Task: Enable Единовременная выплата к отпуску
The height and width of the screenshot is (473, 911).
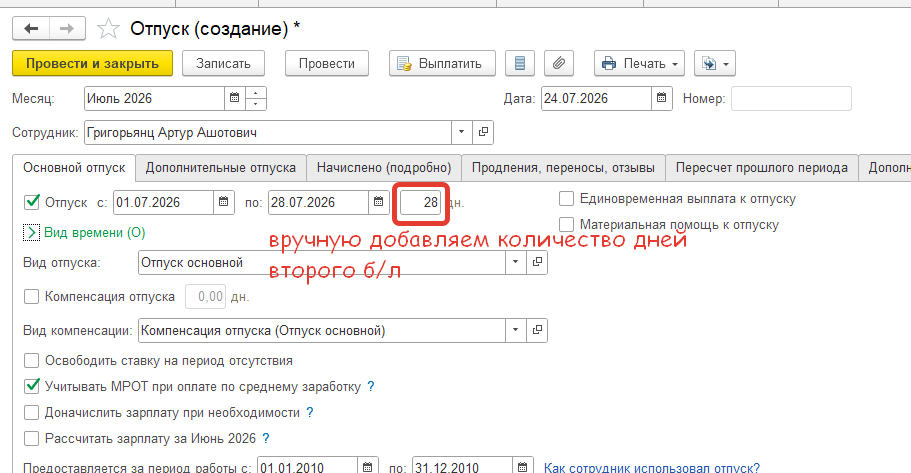Action: click(x=566, y=199)
